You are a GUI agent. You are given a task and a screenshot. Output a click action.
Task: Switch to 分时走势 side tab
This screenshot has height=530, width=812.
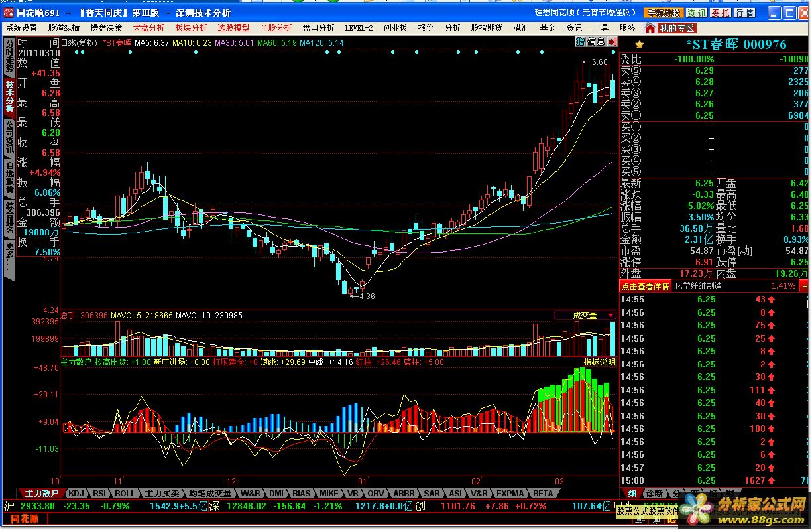(9, 56)
